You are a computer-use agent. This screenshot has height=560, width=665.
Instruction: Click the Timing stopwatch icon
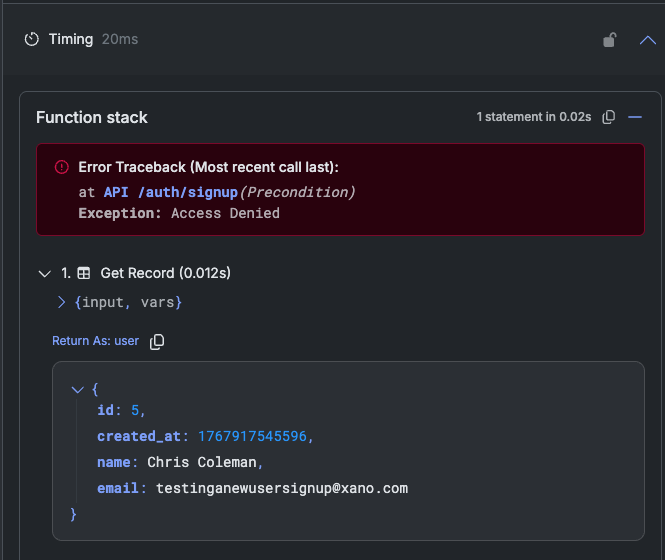(x=32, y=40)
